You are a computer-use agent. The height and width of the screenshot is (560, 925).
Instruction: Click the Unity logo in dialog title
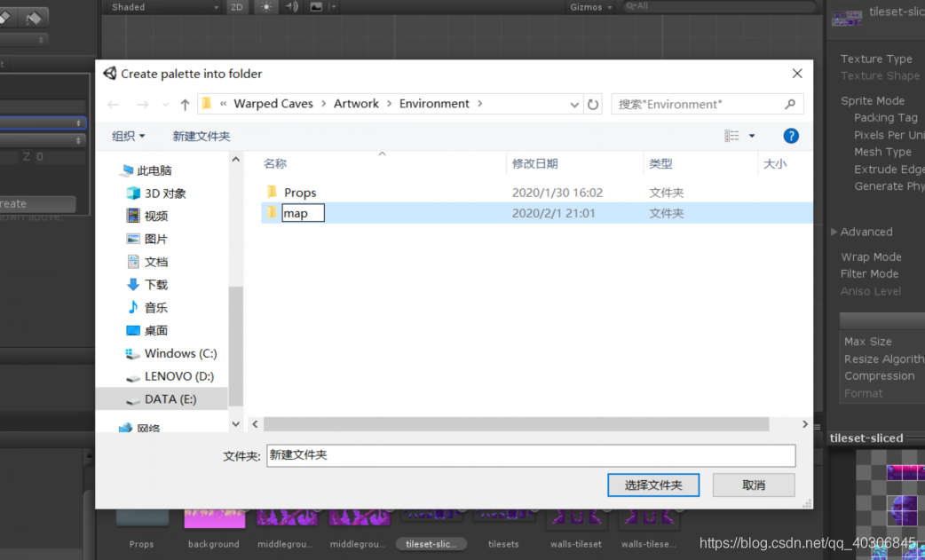point(110,73)
